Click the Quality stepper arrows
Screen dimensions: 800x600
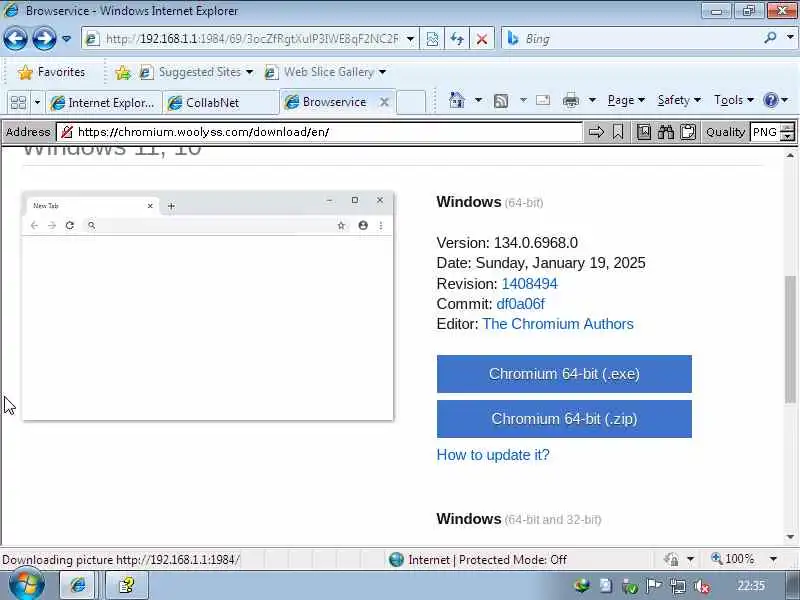[788, 132]
